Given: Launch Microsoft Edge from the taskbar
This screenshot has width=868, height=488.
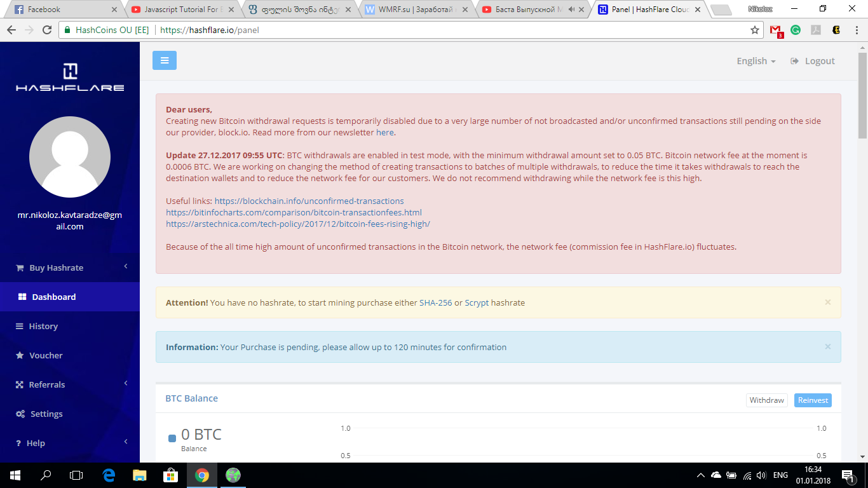Looking at the screenshot, I should [x=109, y=475].
